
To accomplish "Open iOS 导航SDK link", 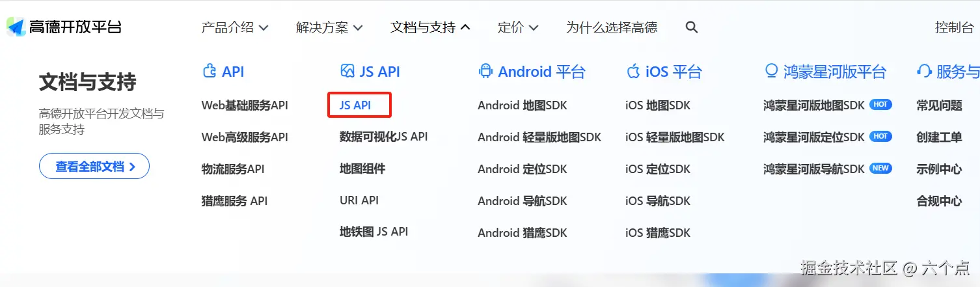I will [x=658, y=201].
